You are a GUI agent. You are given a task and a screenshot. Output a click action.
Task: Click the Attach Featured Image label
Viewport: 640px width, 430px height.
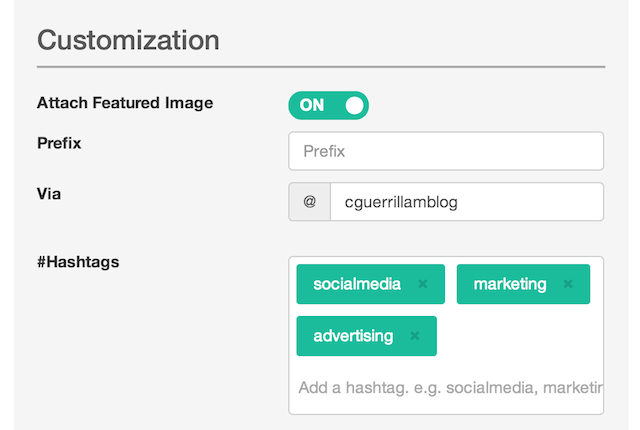(x=125, y=102)
